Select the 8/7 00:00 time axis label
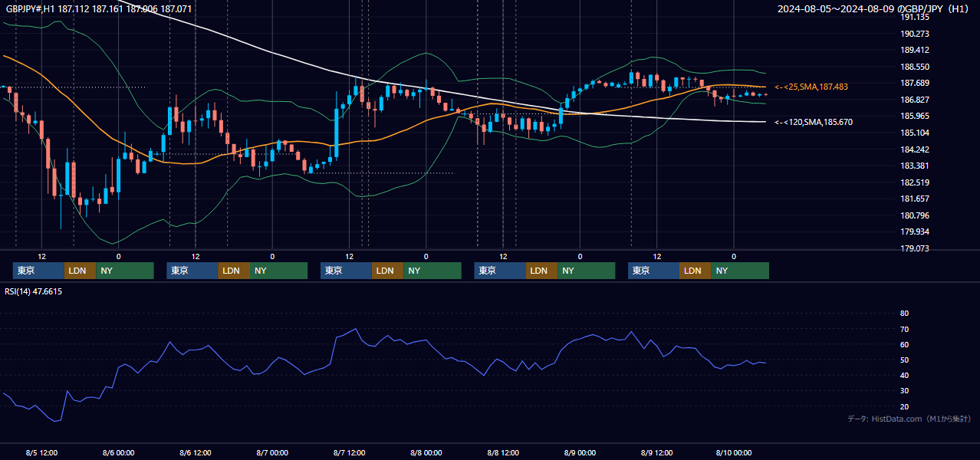 click(272, 453)
